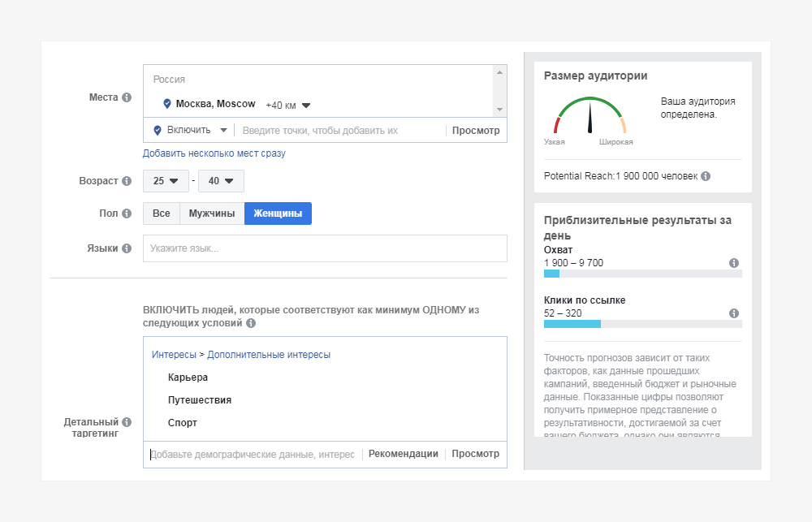This screenshot has width=812, height=522.
Task: Click info icon for Охват estimate
Action: point(734,263)
